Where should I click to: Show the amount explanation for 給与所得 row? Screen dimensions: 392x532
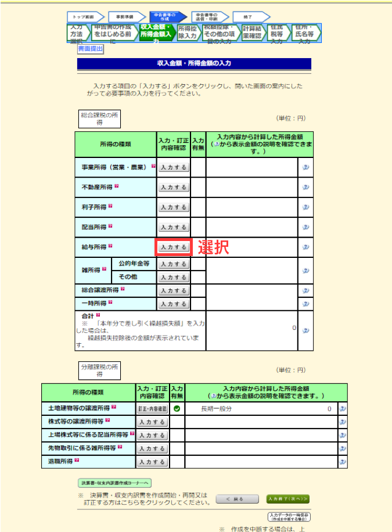(305, 247)
